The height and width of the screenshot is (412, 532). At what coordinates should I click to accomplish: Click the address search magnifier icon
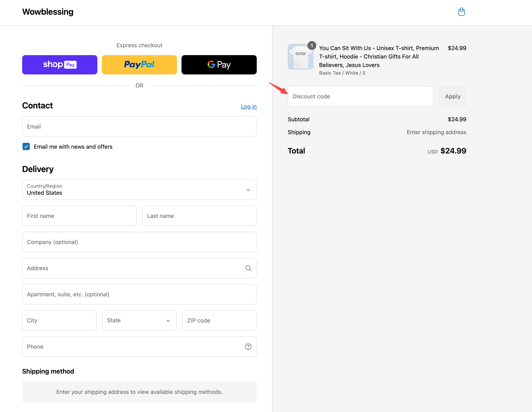click(248, 268)
